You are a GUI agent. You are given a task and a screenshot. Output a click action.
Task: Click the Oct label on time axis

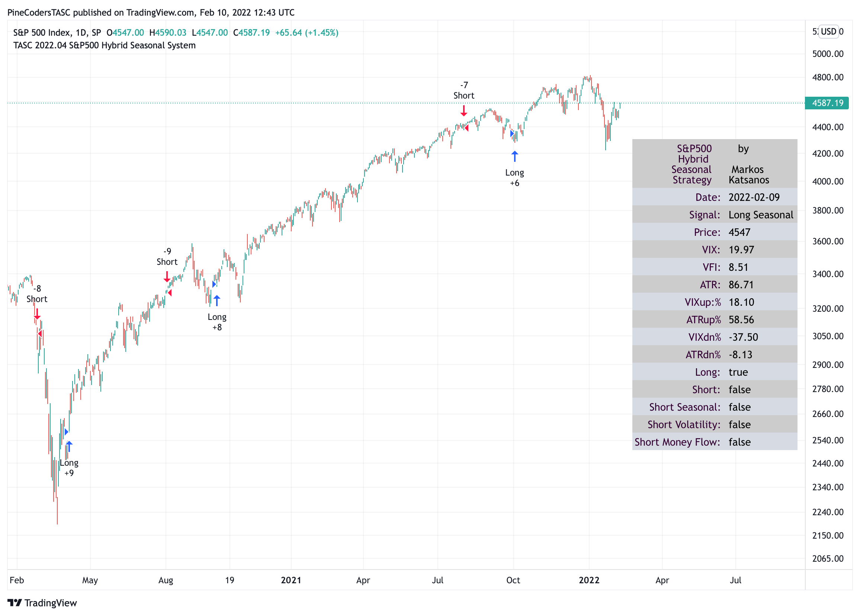tap(513, 580)
